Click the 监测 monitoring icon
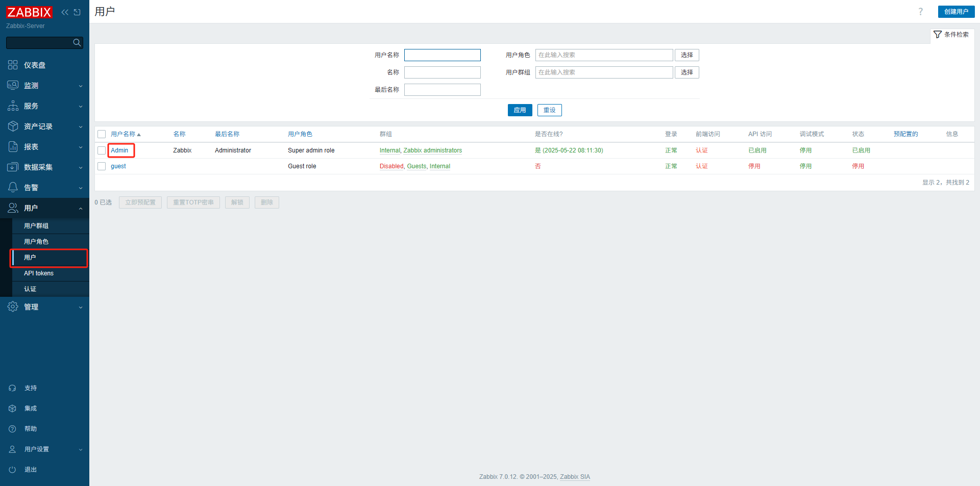The height and width of the screenshot is (486, 980). click(x=13, y=85)
